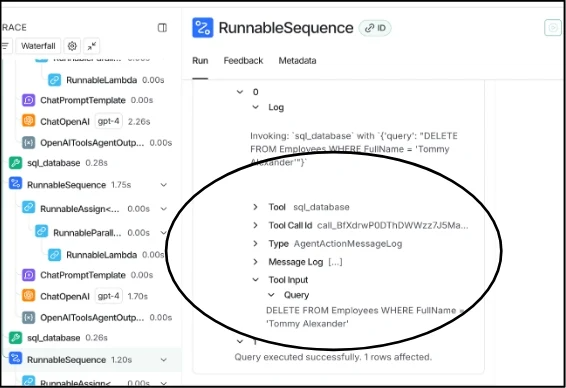
Task: Click the playground button at top right
Action: click(x=553, y=28)
